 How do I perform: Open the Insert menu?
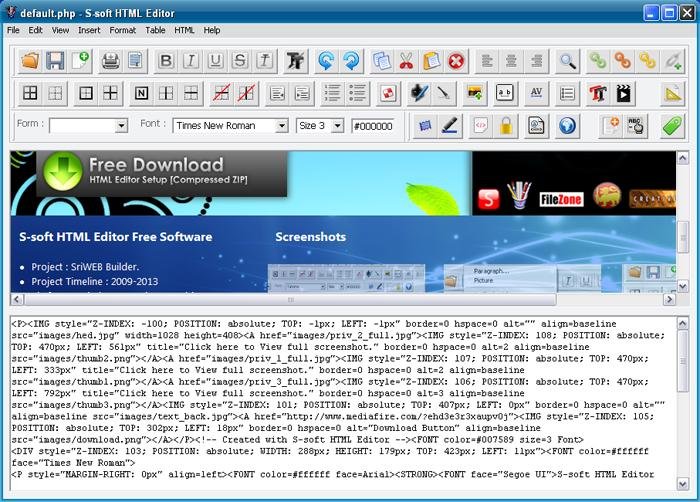[89, 30]
